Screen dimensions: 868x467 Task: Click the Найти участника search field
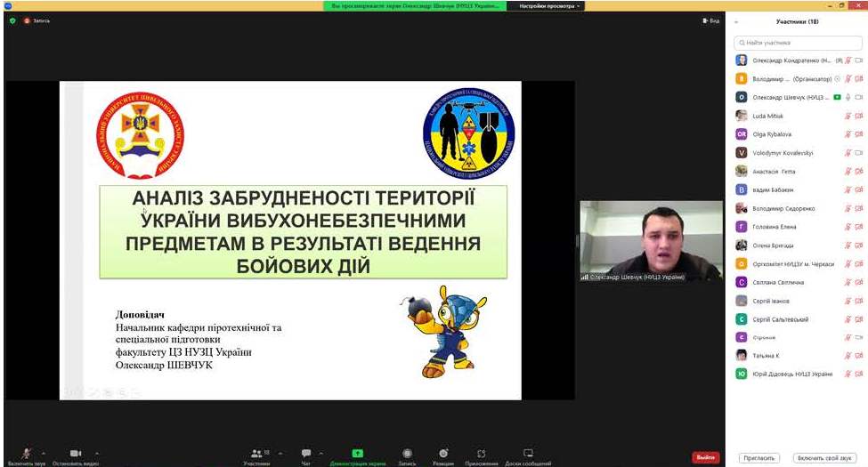pos(797,42)
